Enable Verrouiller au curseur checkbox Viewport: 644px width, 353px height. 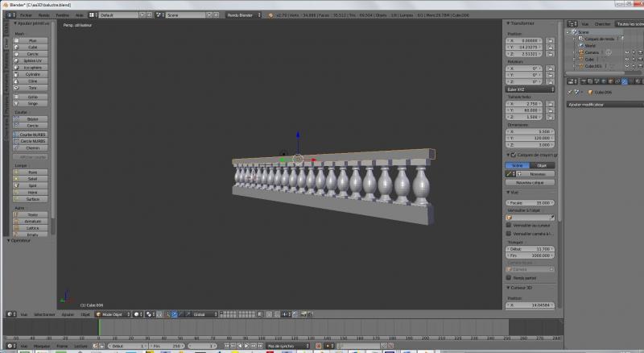(x=510, y=225)
